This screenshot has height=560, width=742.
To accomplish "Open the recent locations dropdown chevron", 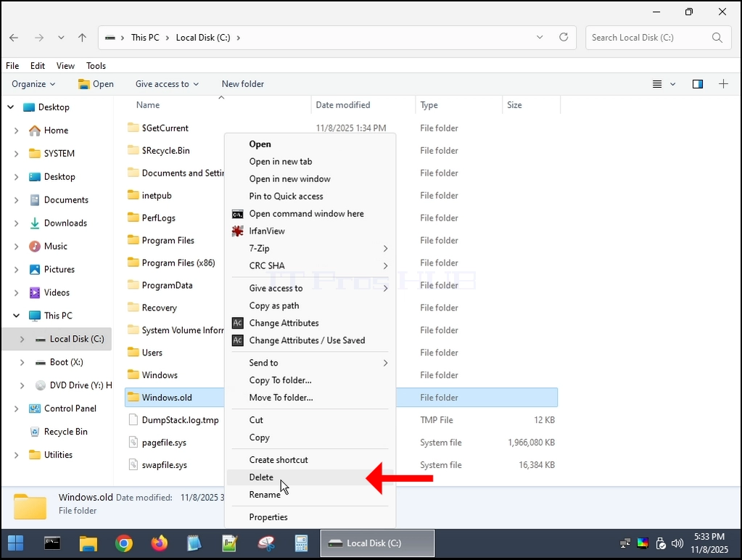I will pyautogui.click(x=61, y=38).
